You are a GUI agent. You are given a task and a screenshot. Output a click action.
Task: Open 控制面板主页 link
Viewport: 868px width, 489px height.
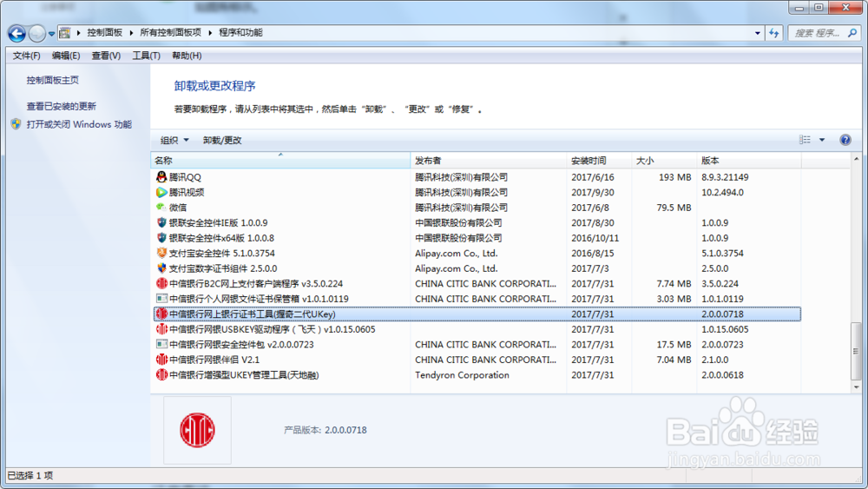tap(53, 80)
